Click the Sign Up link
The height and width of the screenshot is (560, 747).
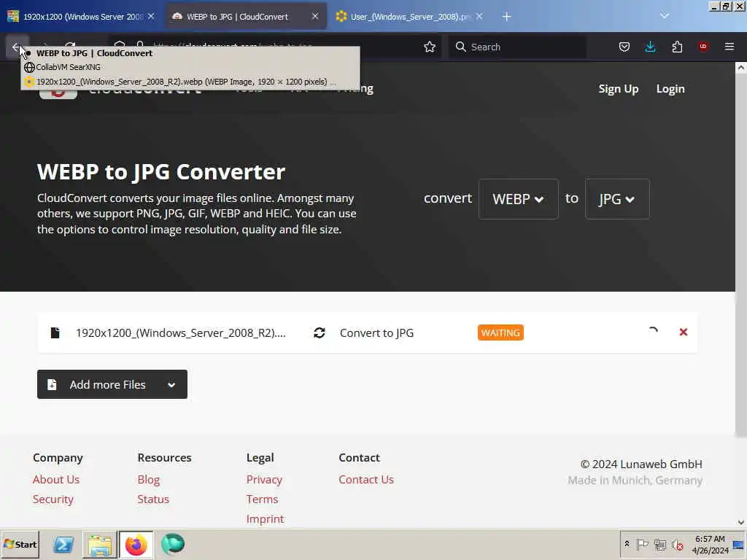[619, 89]
